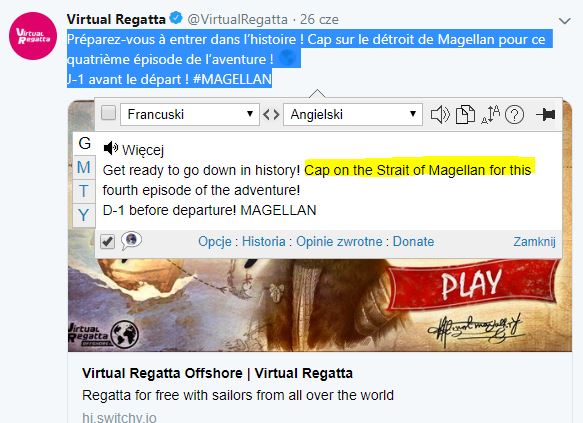The image size is (583, 423).
Task: Toggle the checkbox beside Francuski language
Action: point(108,113)
